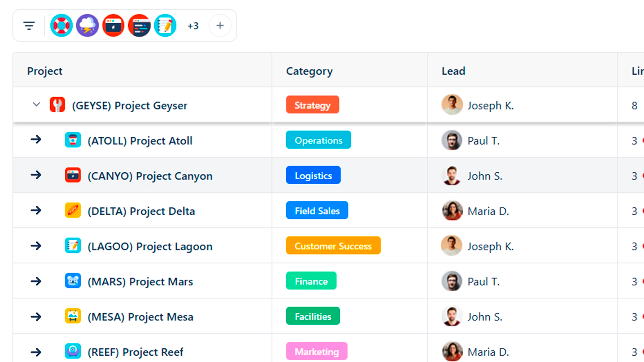Show the +3 additional project filters
This screenshot has width=644, height=362.
coord(193,26)
